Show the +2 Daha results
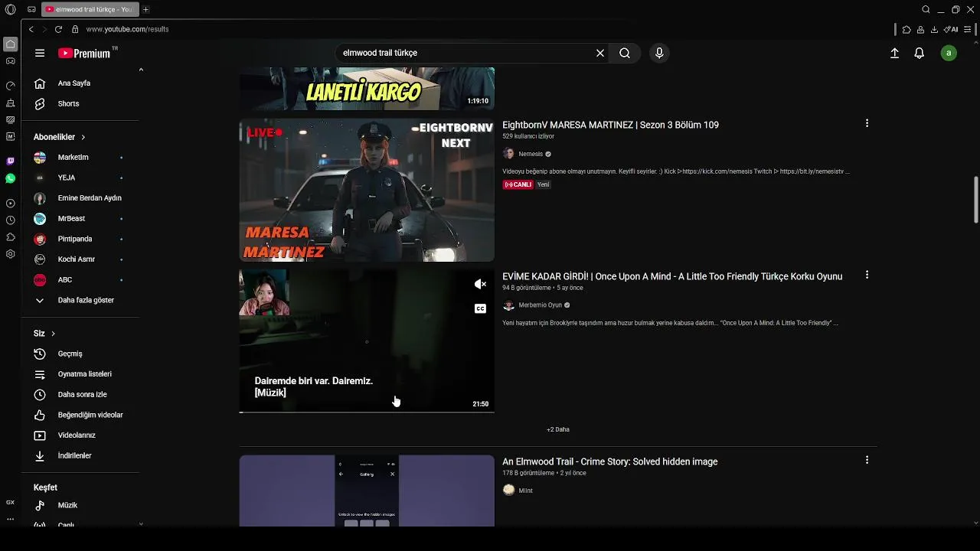The height and width of the screenshot is (551, 980). (x=558, y=429)
